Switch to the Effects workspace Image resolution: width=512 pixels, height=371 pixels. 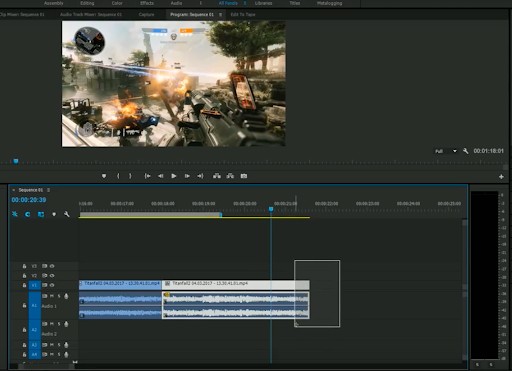pos(147,3)
